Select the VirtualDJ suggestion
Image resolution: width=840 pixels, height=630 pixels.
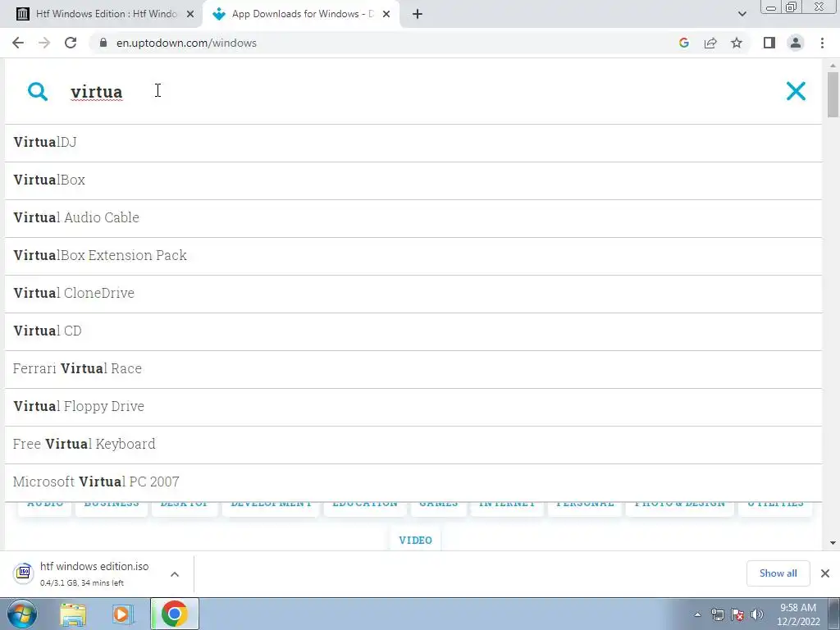click(x=413, y=143)
